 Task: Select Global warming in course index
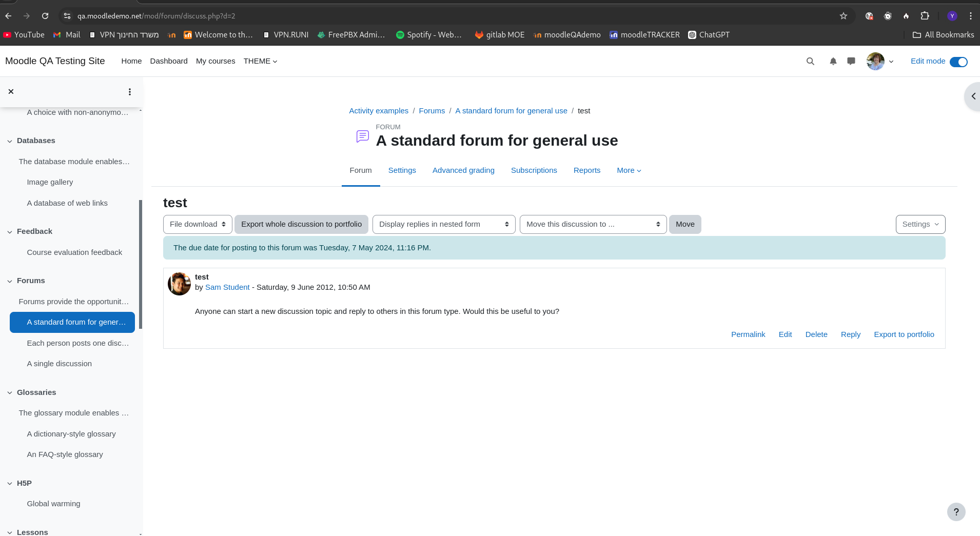coord(53,504)
